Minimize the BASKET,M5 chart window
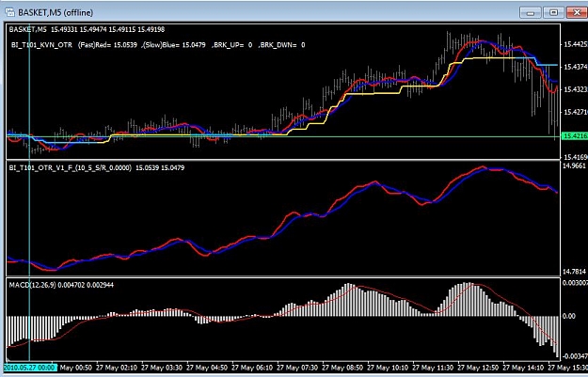This screenshot has height=377, width=588. pos(531,13)
